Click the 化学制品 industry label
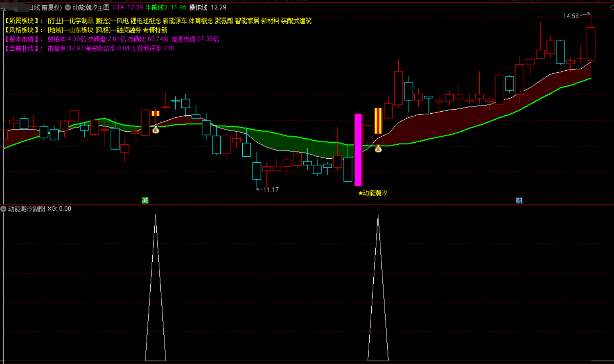The image size is (614, 364). tap(81, 21)
